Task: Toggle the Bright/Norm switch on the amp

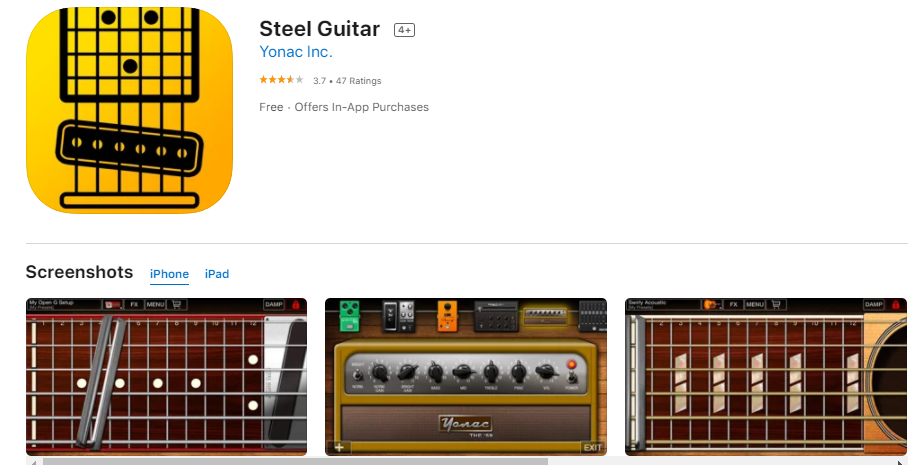Action: tap(357, 373)
